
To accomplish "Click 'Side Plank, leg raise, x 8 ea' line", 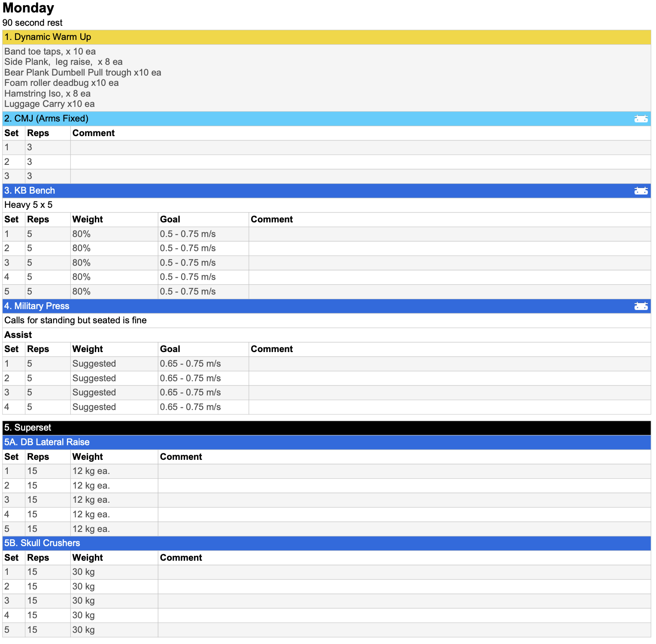I will click(x=64, y=62).
